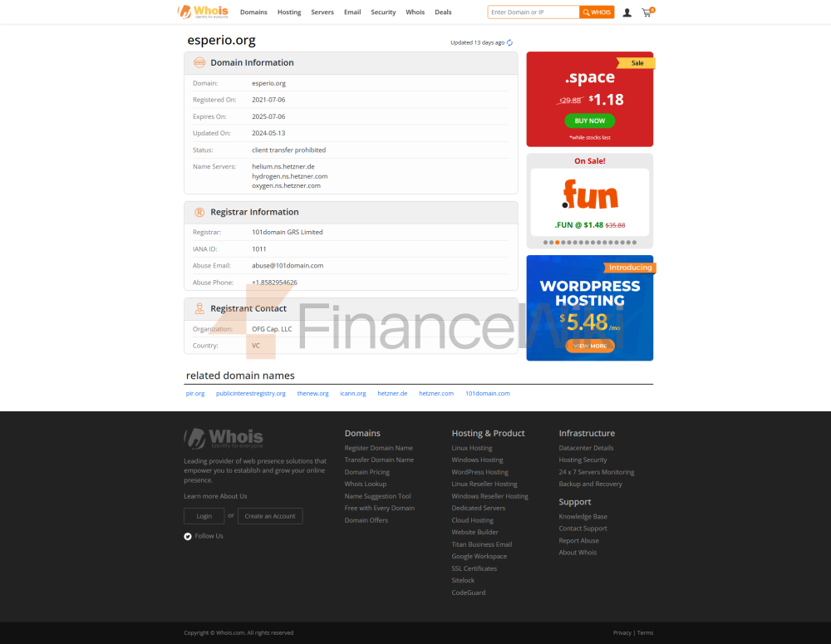The width and height of the screenshot is (831, 644).
Task: Focus the Enter Domain or IP field
Action: coord(534,12)
